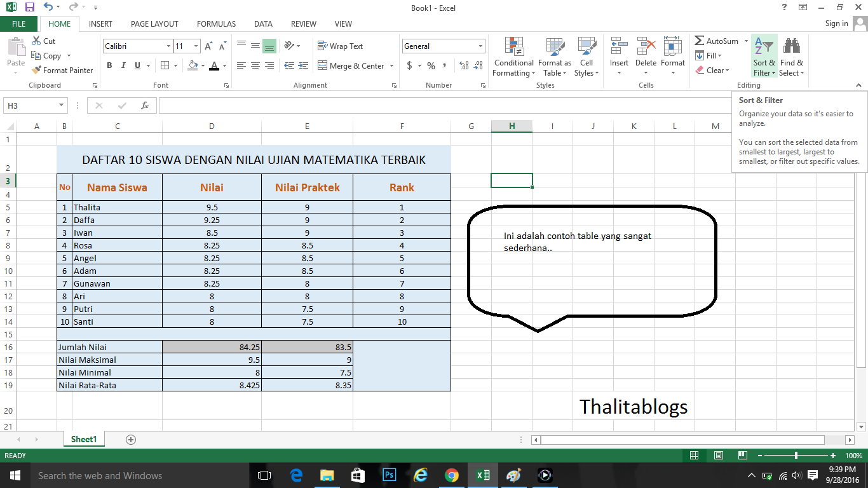Add a new sheet with the plus button

pyautogui.click(x=130, y=439)
